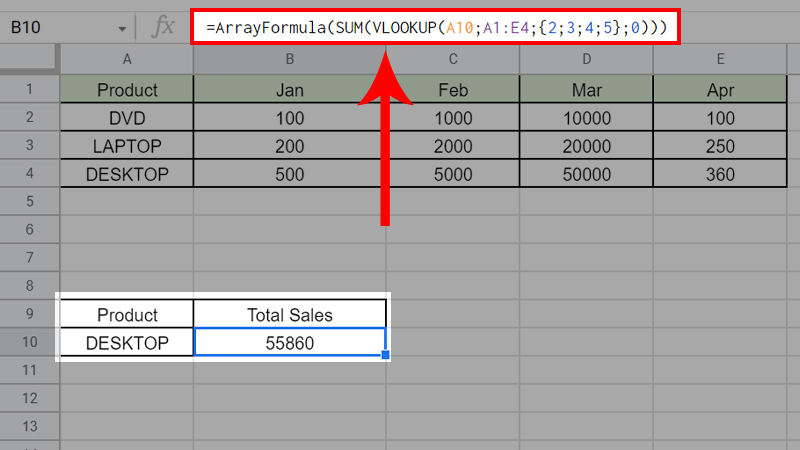Click the blue fill handle on cell B10
The height and width of the screenshot is (450, 800).
(x=386, y=355)
